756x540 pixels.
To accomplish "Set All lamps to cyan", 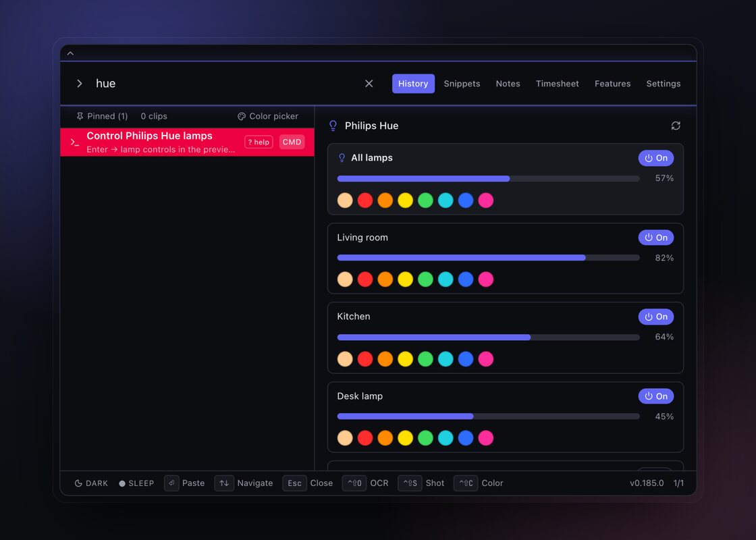I will point(446,200).
